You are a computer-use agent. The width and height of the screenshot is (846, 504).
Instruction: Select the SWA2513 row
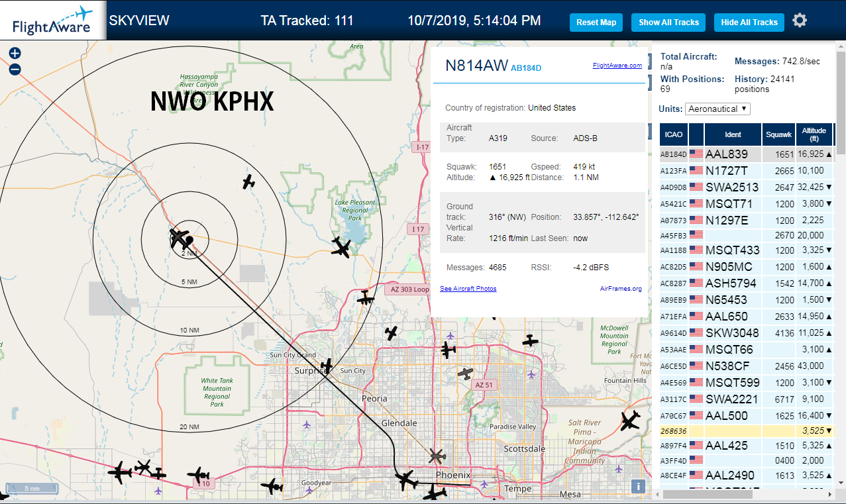747,187
